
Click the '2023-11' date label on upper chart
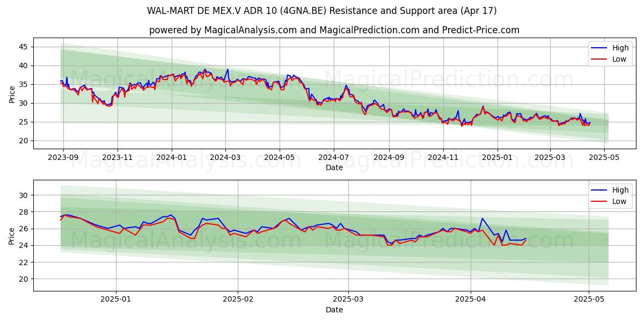(x=118, y=158)
